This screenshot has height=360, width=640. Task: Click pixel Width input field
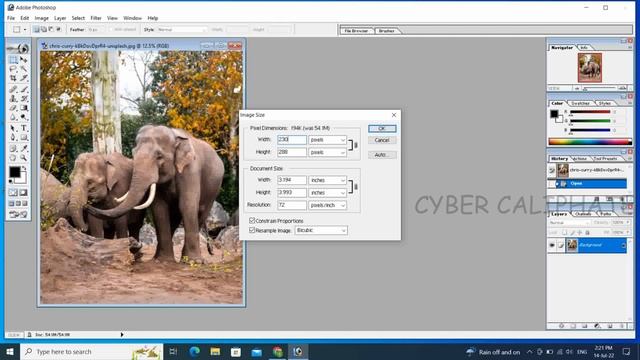coord(291,140)
